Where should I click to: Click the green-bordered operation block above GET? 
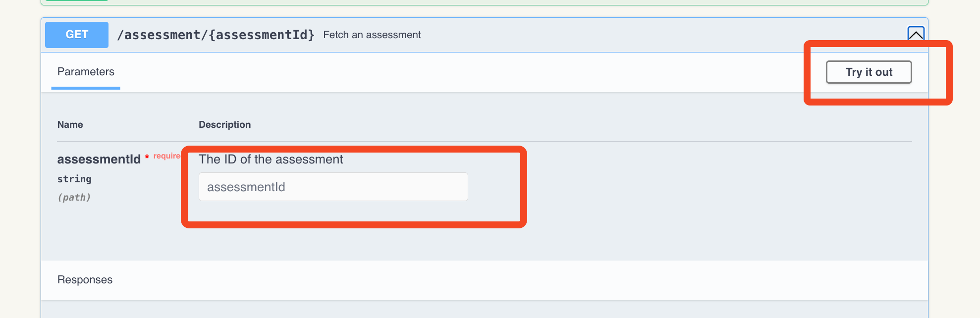click(484, 2)
